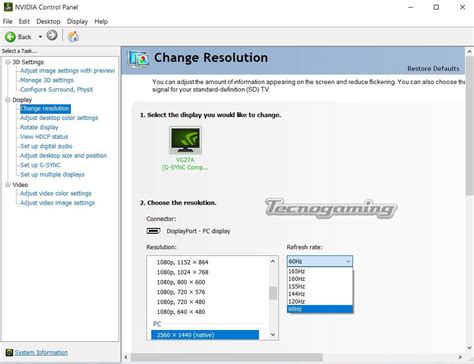The image size is (474, 364).
Task: Select 1080p, 1152 × 864 resolution
Action: point(182,262)
